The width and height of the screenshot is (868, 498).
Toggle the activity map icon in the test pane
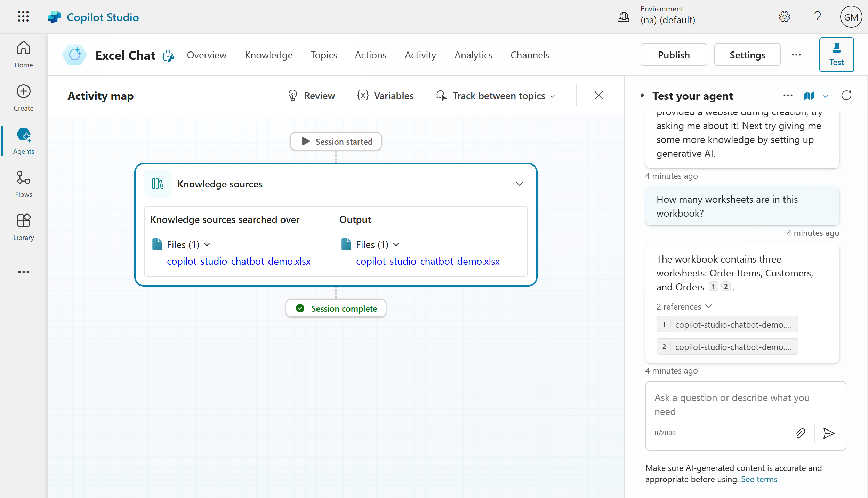(x=809, y=96)
